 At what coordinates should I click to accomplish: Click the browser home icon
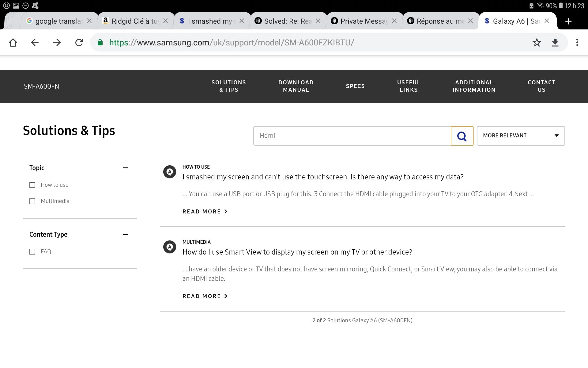click(x=13, y=43)
